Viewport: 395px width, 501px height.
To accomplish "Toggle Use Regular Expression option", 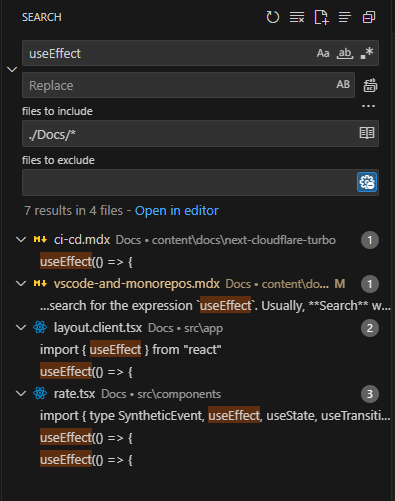I will click(x=367, y=53).
